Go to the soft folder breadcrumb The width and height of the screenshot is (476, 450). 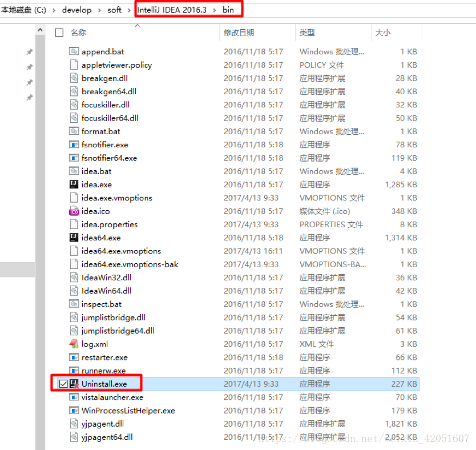[x=114, y=10]
